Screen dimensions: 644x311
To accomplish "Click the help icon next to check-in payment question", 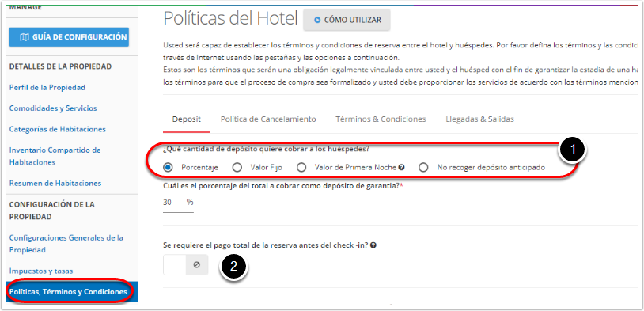I will click(373, 245).
